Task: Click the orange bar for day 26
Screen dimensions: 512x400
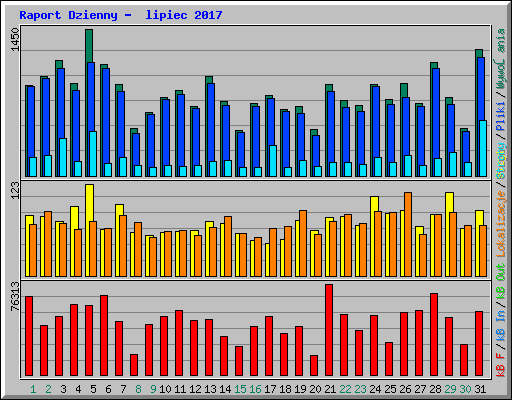Action: [408, 234]
